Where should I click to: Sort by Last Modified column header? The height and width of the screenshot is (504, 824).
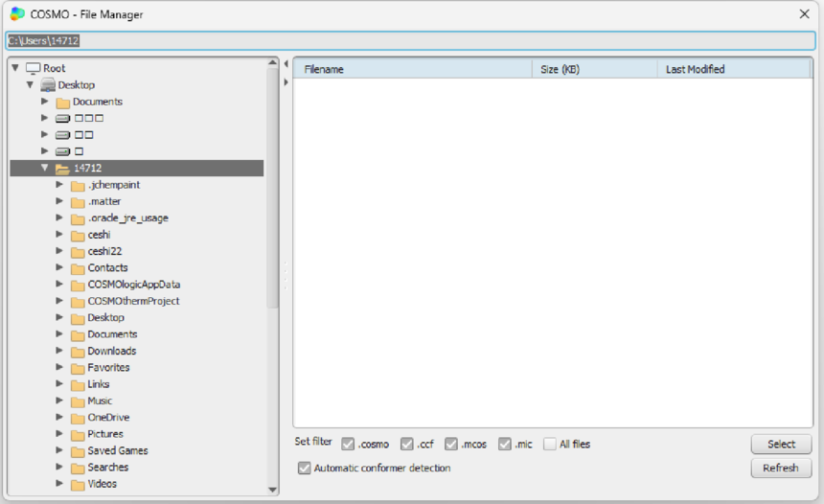(x=733, y=69)
